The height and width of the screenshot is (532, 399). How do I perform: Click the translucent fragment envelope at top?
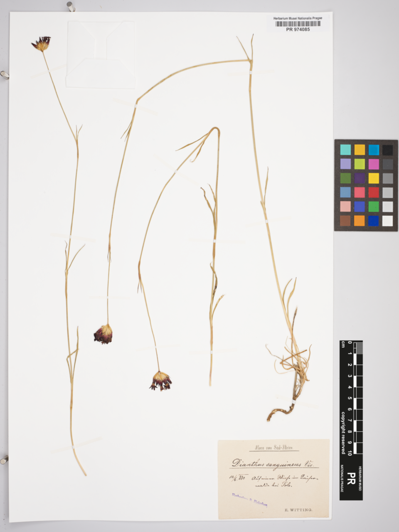click(x=101, y=55)
